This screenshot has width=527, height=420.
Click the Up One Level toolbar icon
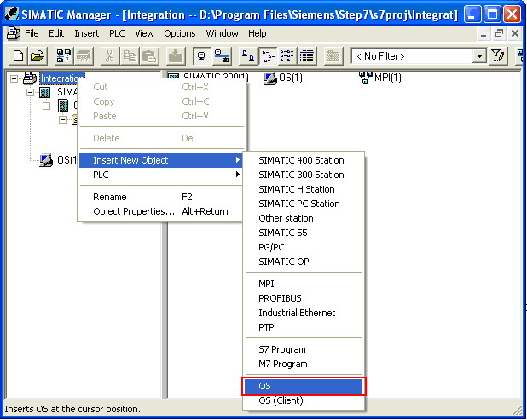click(x=333, y=55)
